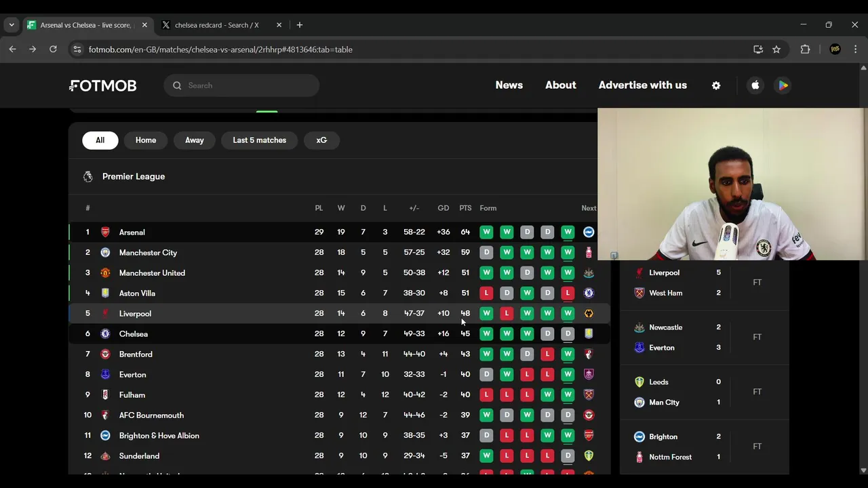
Task: Click Liverpool's next opponent Wolves crest
Action: [x=589, y=313]
